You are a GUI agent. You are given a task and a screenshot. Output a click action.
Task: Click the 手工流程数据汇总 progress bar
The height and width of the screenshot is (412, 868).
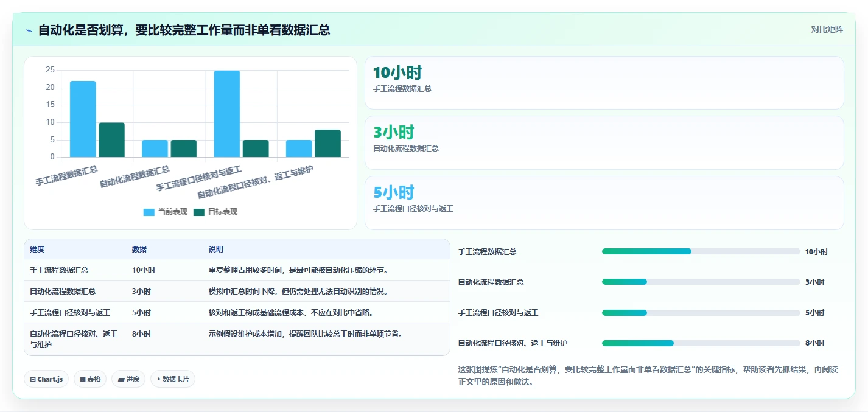(701, 251)
